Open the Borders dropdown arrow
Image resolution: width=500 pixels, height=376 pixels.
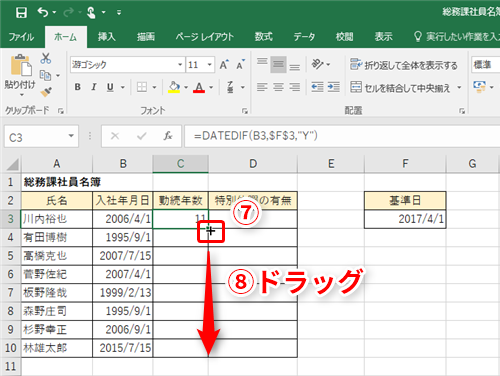coord(154,88)
